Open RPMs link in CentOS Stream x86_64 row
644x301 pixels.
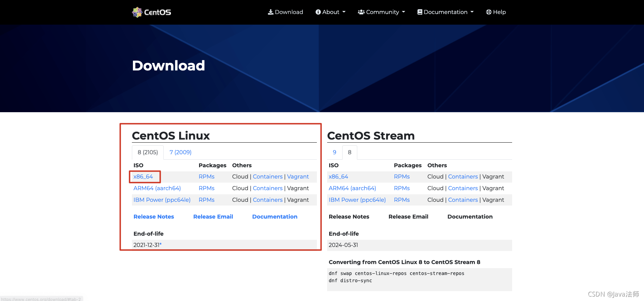pyautogui.click(x=402, y=176)
